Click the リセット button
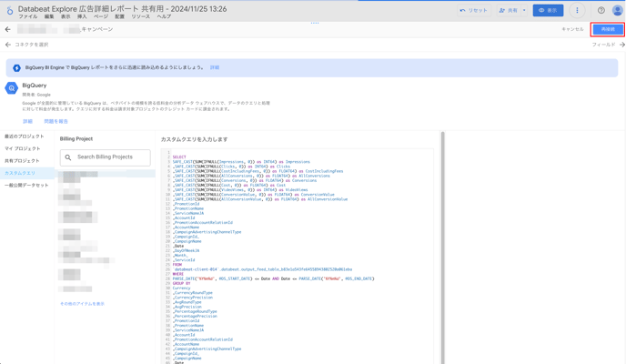 (x=473, y=10)
